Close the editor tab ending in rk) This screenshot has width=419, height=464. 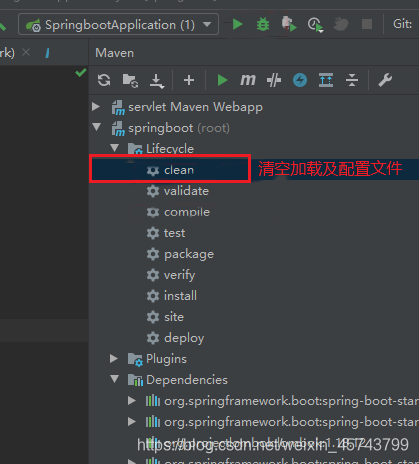point(26,52)
